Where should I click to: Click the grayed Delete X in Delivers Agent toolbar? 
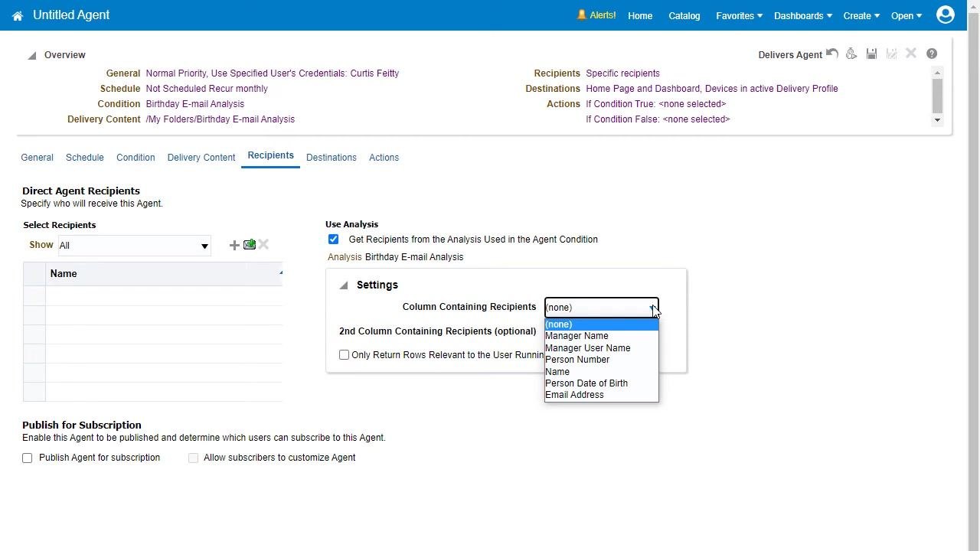(x=911, y=54)
